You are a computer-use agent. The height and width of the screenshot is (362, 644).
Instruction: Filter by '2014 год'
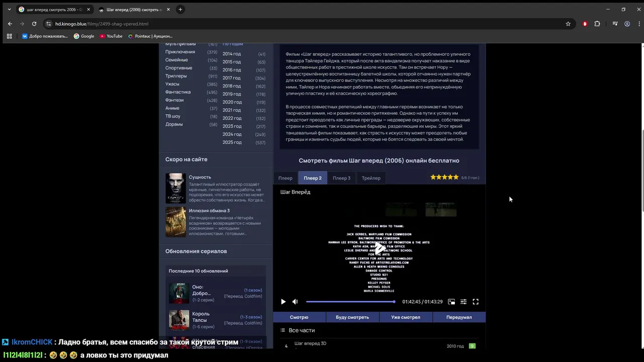coord(232,54)
